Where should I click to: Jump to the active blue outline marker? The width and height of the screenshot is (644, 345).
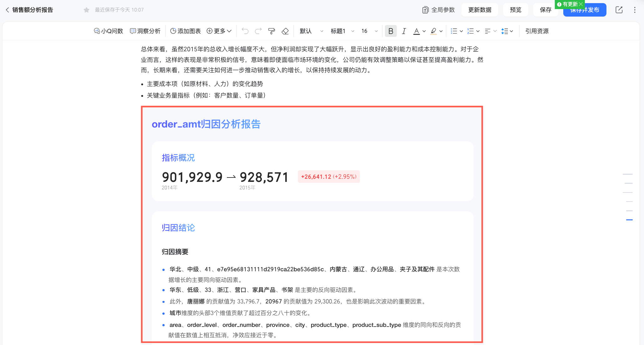pyautogui.click(x=629, y=220)
